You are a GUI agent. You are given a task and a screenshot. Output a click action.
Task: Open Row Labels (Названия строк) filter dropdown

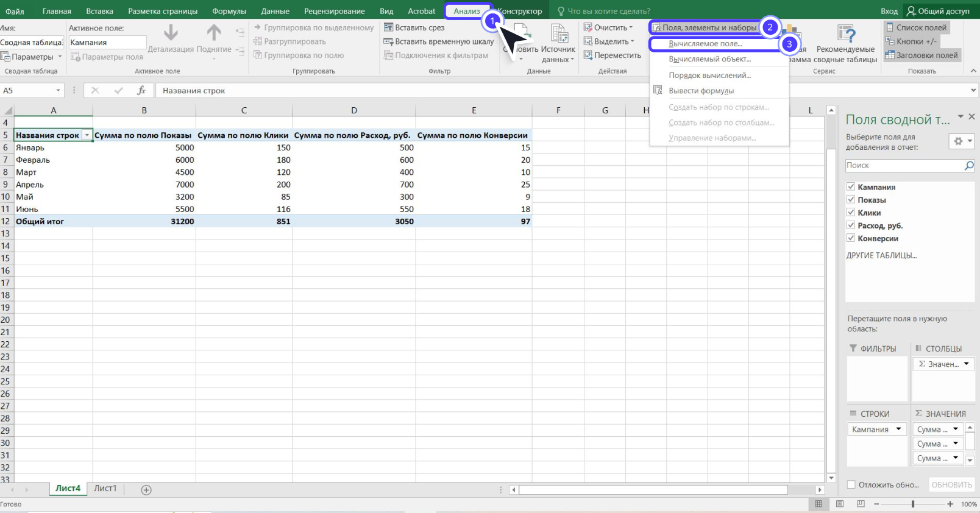(x=87, y=135)
